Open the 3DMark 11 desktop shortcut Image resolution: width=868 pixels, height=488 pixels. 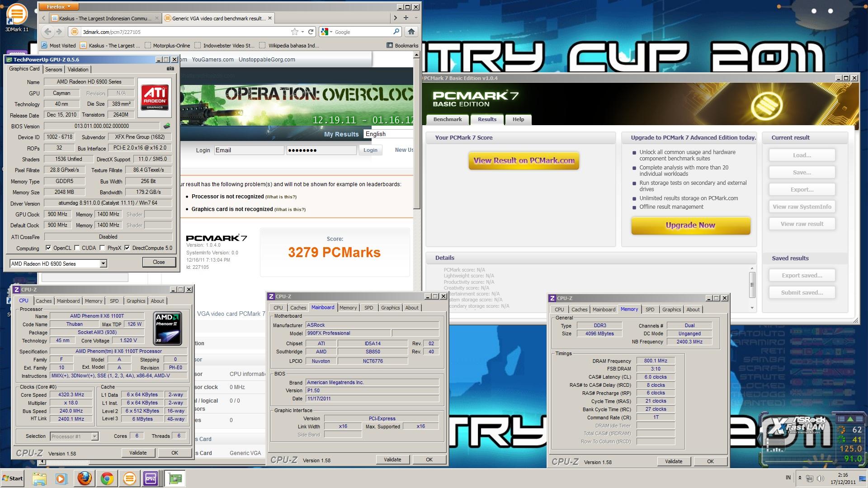click(x=16, y=17)
